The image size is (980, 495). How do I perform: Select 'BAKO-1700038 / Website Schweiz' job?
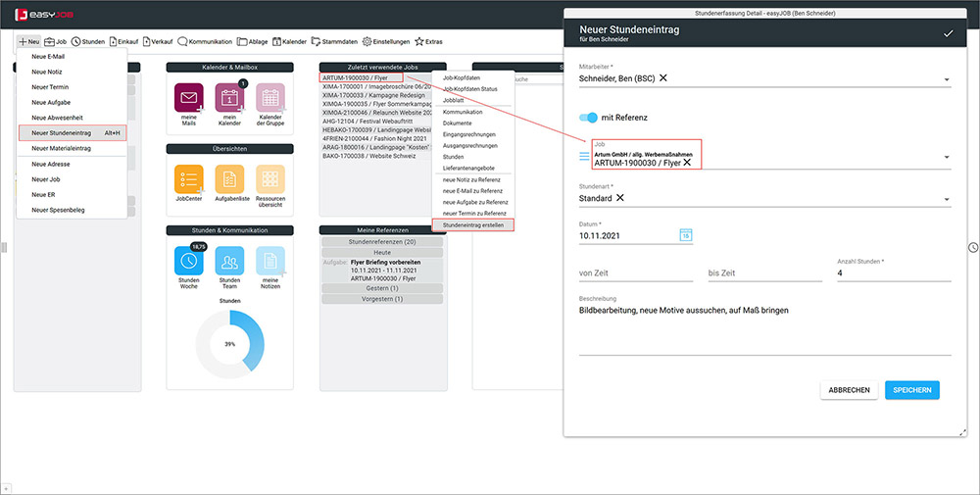pos(368,156)
